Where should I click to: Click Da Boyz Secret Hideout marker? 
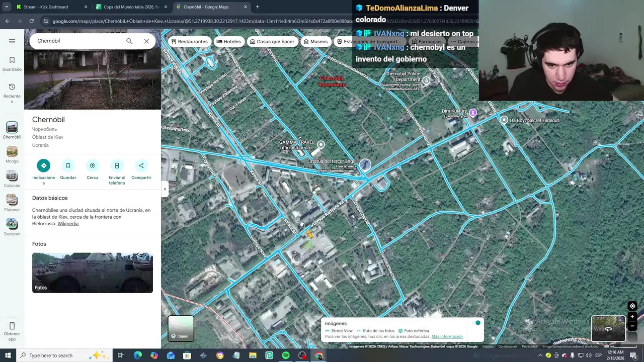504,120
